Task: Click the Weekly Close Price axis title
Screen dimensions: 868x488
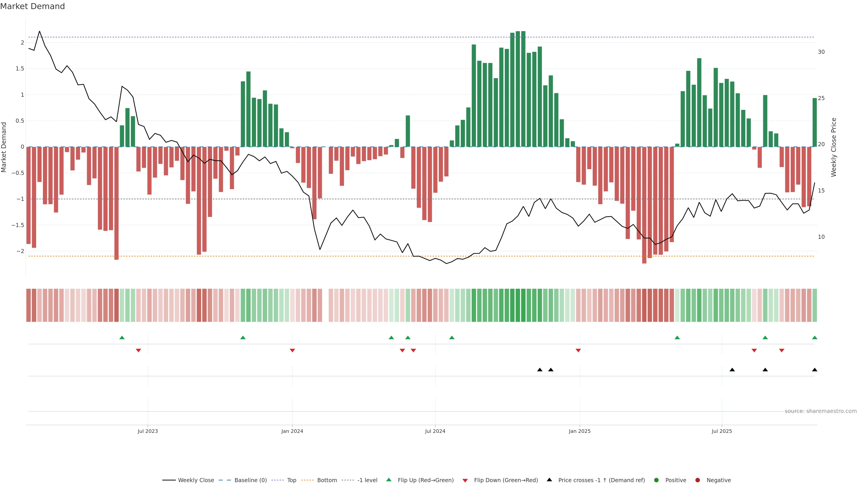Action: pyautogui.click(x=834, y=147)
